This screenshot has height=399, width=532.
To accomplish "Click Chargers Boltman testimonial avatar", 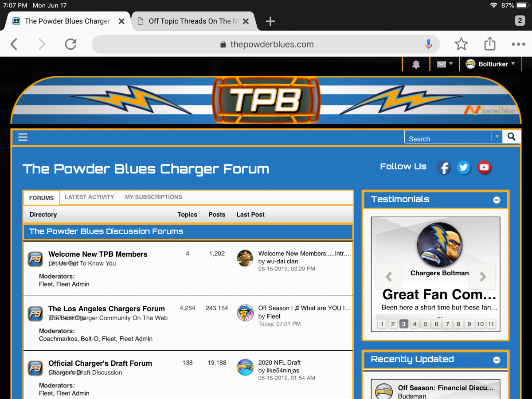I will coord(439,245).
